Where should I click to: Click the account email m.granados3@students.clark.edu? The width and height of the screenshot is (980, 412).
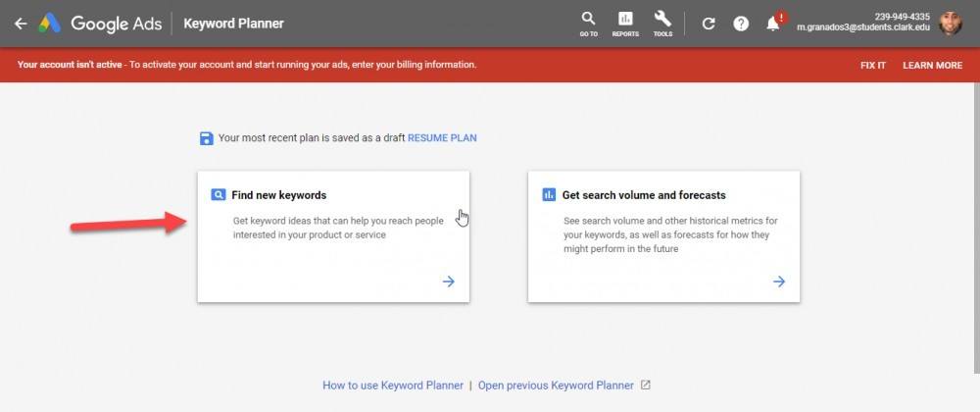[863, 27]
